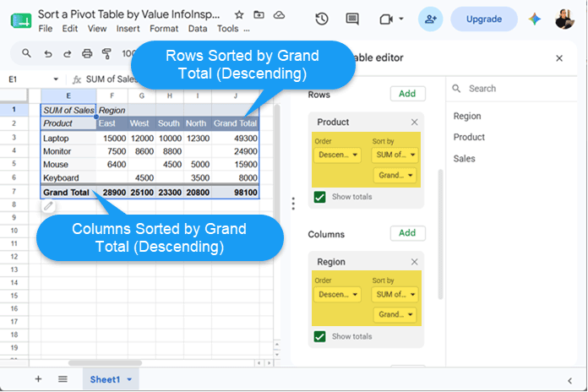Undo the last action
The image size is (588, 392).
pos(47,53)
